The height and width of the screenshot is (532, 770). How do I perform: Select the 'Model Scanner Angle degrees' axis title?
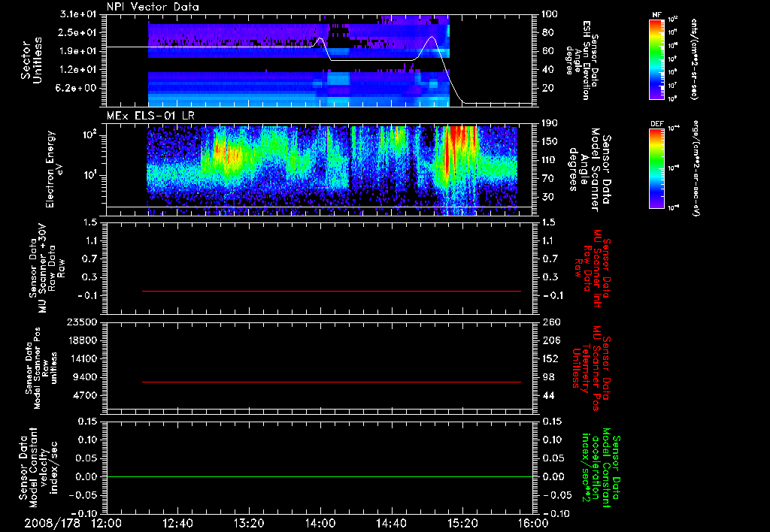[590, 170]
